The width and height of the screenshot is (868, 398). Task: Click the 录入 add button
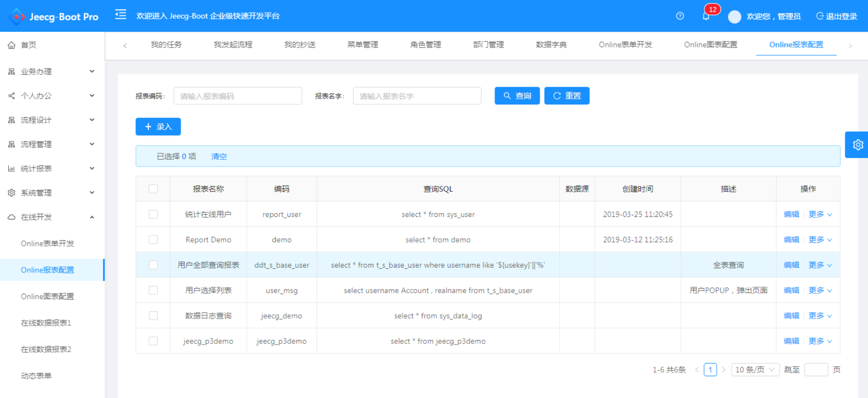click(158, 127)
